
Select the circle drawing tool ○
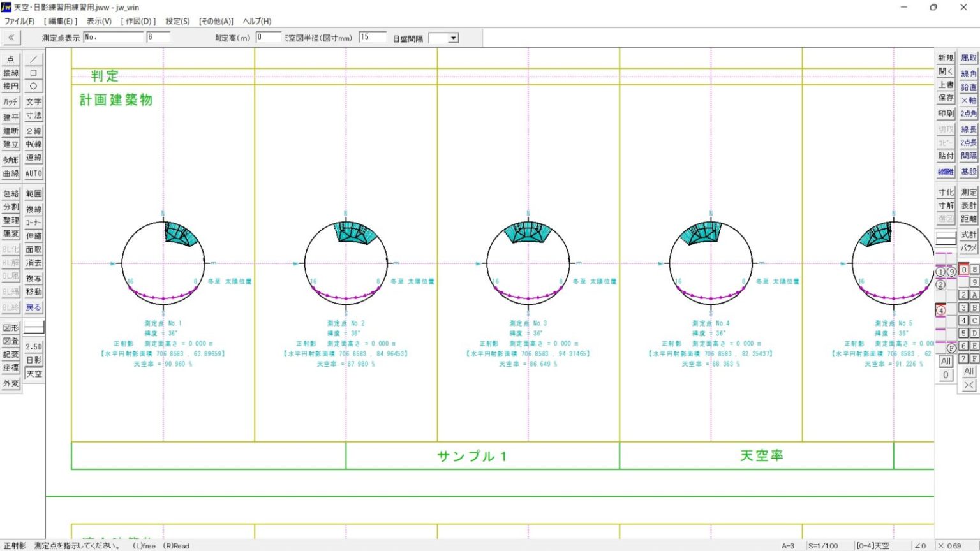pyautogui.click(x=32, y=86)
